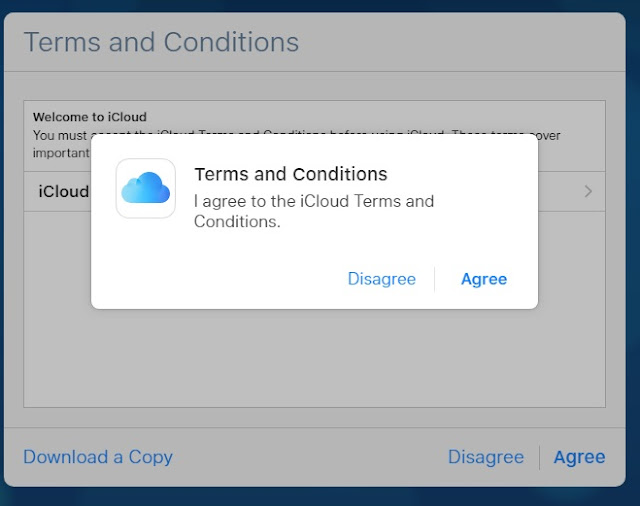This screenshot has height=506, width=640.
Task: Select Disagree in the bottom bar
Action: pyautogui.click(x=486, y=457)
